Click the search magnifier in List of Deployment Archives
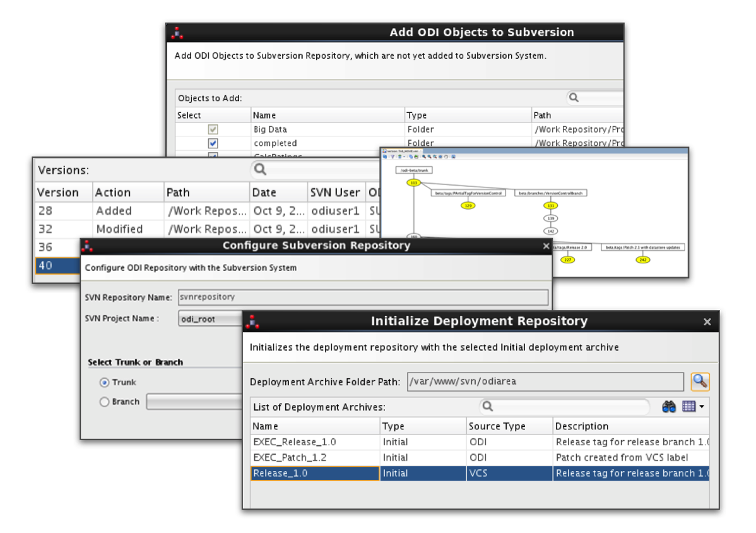The height and width of the screenshot is (533, 756). tap(488, 406)
